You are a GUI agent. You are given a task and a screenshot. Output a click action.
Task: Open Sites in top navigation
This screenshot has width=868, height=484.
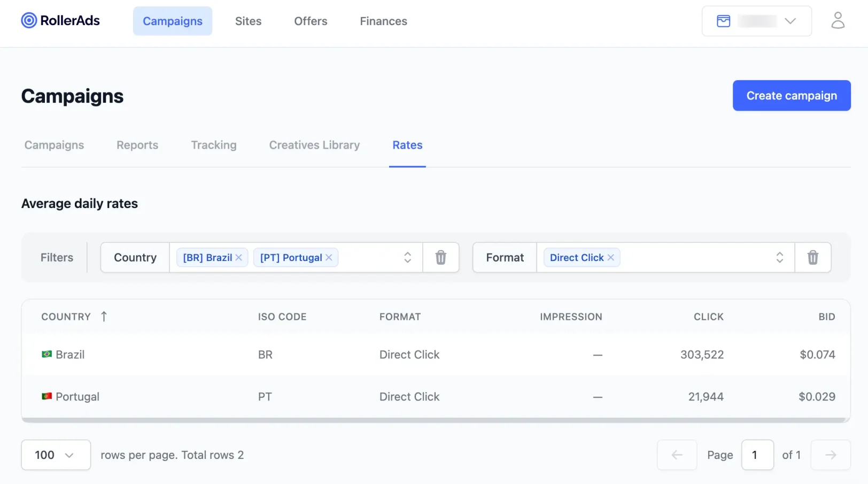[x=248, y=21]
